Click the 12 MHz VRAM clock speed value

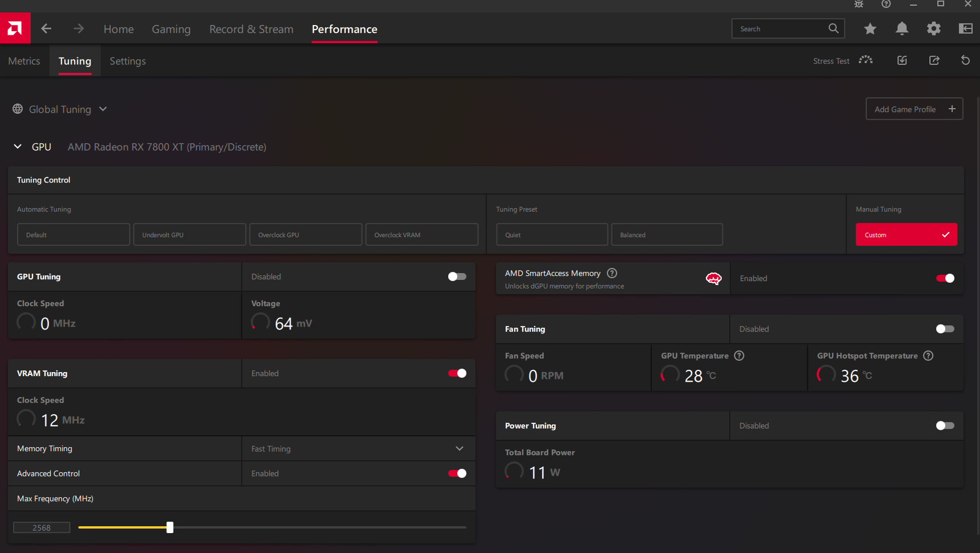point(63,420)
